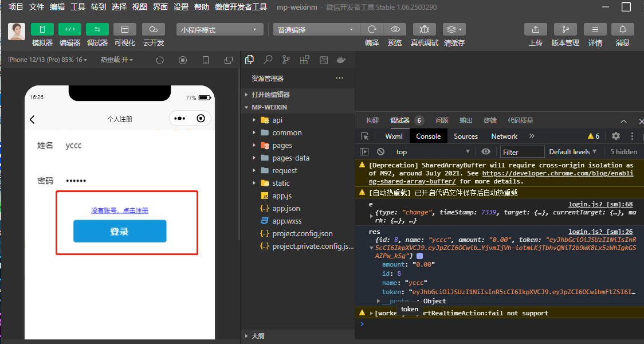Switch to the Network tab

pos(504,136)
